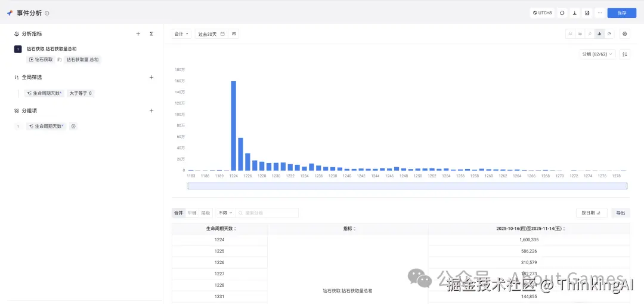Click the 生命周期天数 group item chip
The width and height of the screenshot is (644, 304).
tap(46, 126)
